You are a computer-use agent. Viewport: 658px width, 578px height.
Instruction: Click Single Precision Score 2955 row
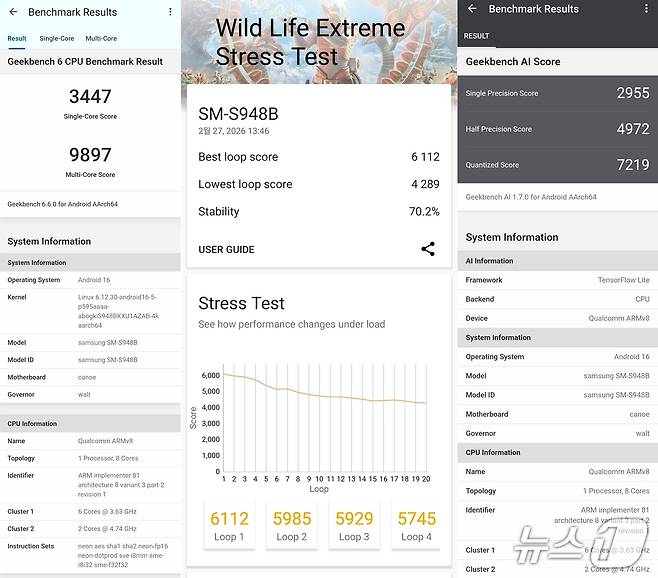pyautogui.click(x=558, y=93)
